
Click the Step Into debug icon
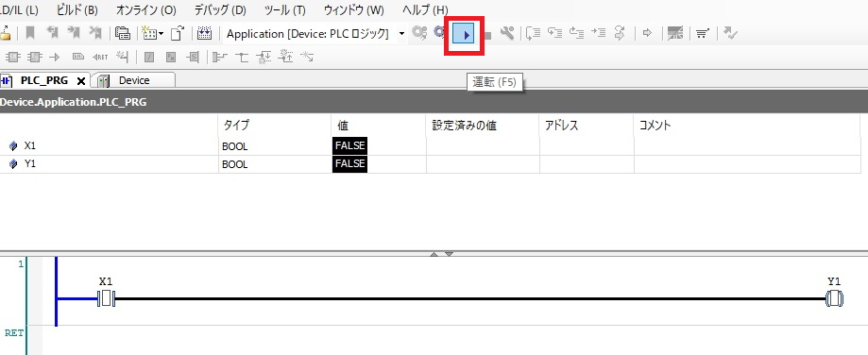click(554, 34)
